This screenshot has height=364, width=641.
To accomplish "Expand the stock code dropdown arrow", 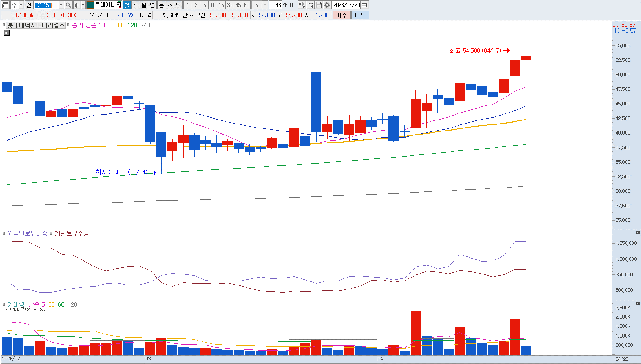I will click(61, 5).
